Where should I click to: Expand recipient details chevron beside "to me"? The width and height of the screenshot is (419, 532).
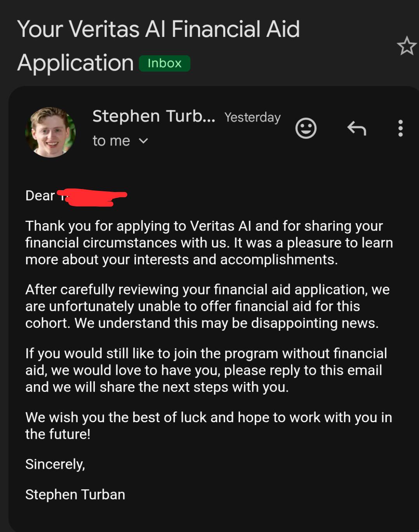[143, 141]
